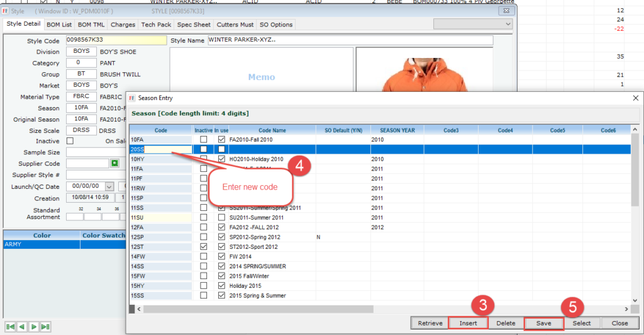
Task: Save the new season entry
Action: tap(543, 323)
